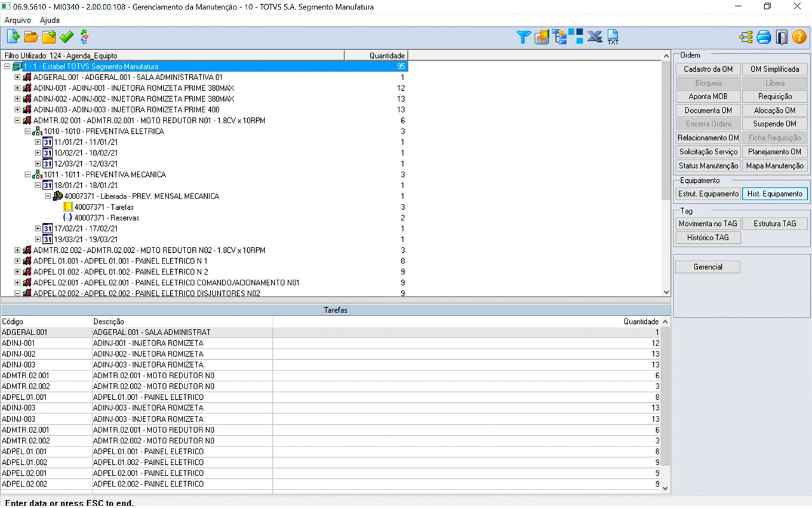The width and height of the screenshot is (812, 508).
Task: Open the orange folder toolbar icon
Action: pyautogui.click(x=30, y=37)
